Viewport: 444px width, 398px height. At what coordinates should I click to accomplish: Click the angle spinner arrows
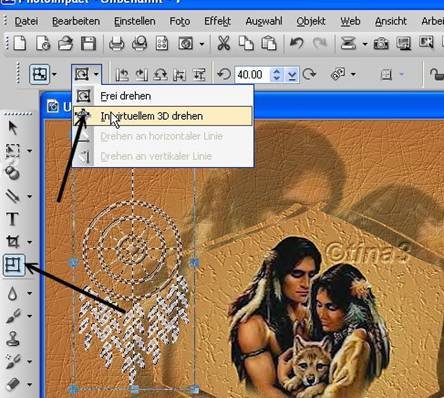(276, 75)
